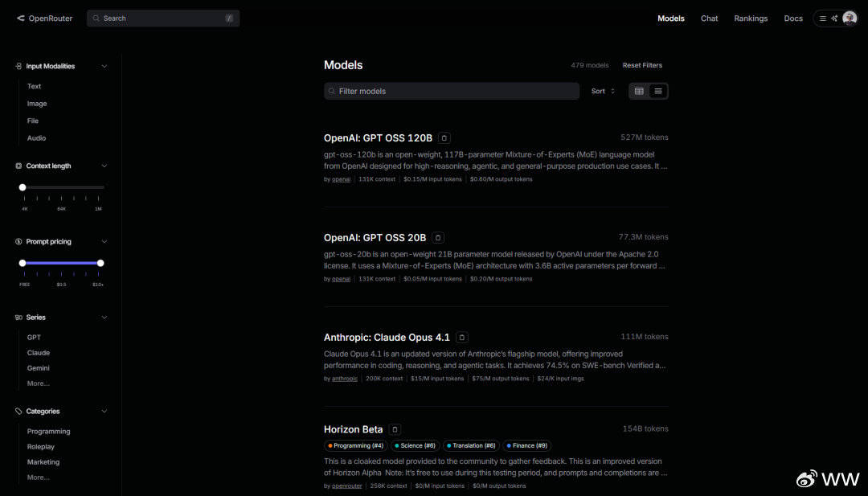Select the GPT series filter
Image resolution: width=868 pixels, height=496 pixels.
pos(34,337)
